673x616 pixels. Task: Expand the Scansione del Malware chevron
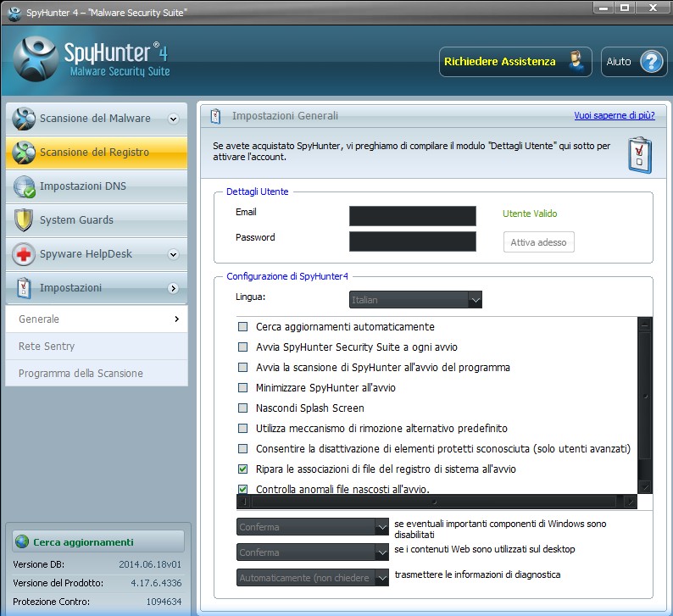click(174, 119)
